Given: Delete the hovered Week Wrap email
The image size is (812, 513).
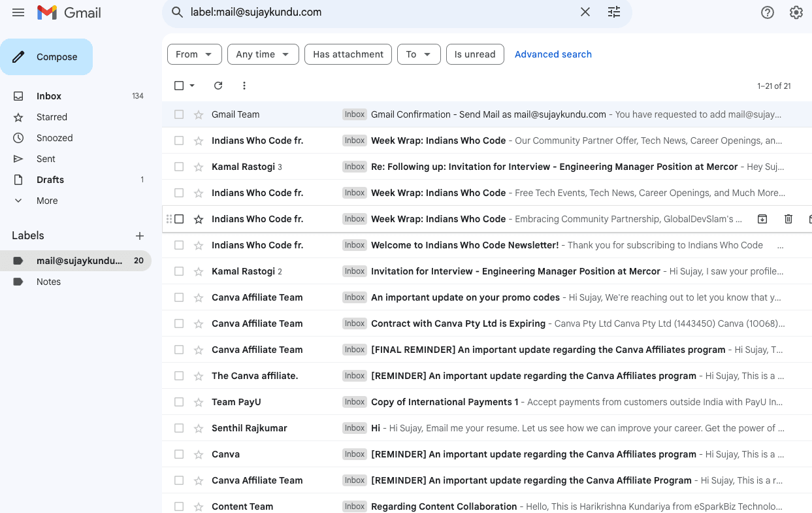Looking at the screenshot, I should 788,219.
